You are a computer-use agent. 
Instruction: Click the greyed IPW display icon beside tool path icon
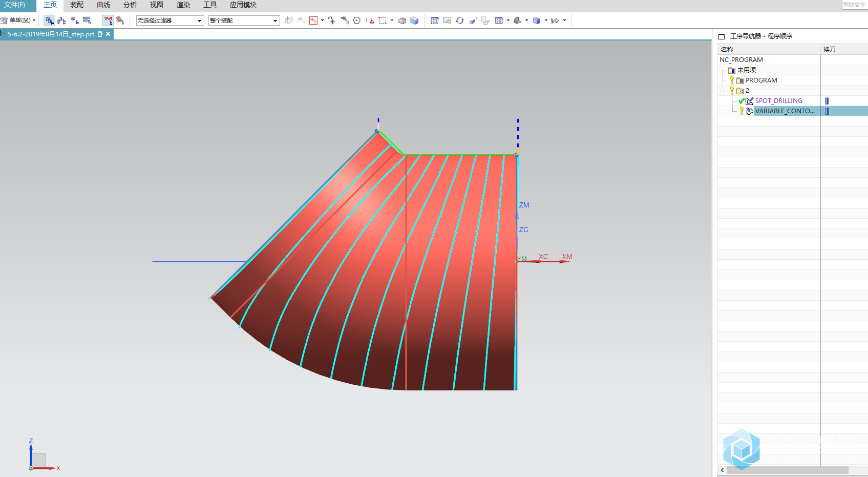pyautogui.click(x=120, y=20)
